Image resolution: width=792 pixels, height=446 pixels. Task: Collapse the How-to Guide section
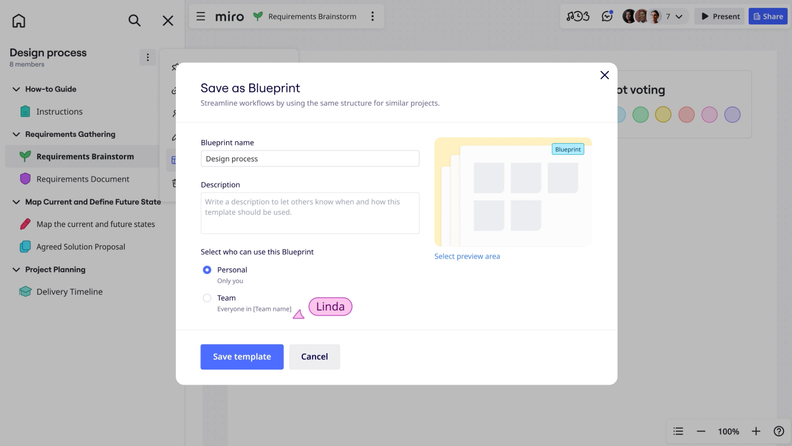16,89
